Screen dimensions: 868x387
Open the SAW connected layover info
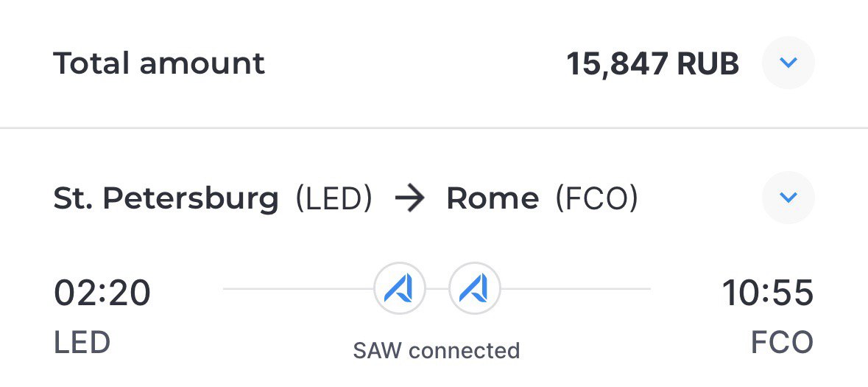pyautogui.click(x=437, y=350)
